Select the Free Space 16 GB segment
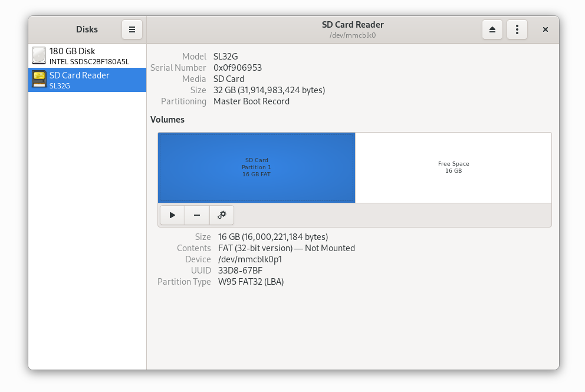The height and width of the screenshot is (392, 585). (x=453, y=167)
